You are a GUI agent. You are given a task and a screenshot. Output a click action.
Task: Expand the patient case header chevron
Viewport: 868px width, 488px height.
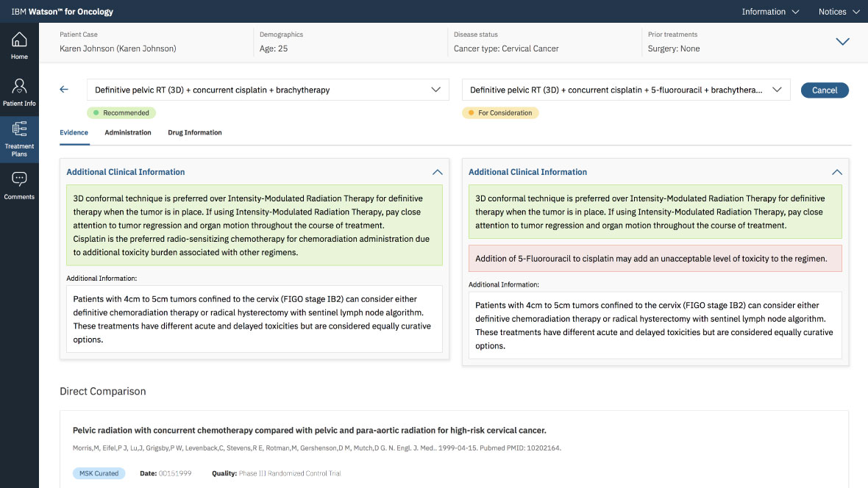(x=843, y=42)
